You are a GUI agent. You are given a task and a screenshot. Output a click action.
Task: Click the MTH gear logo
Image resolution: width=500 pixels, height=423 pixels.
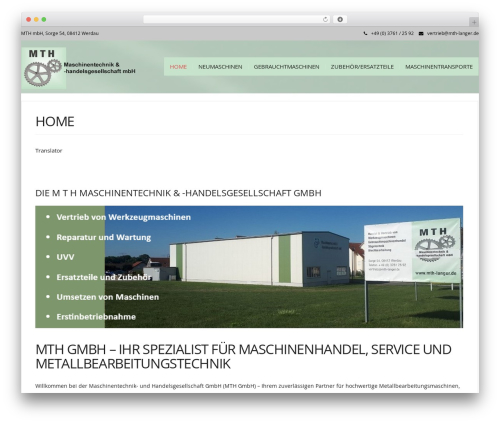pos(44,68)
